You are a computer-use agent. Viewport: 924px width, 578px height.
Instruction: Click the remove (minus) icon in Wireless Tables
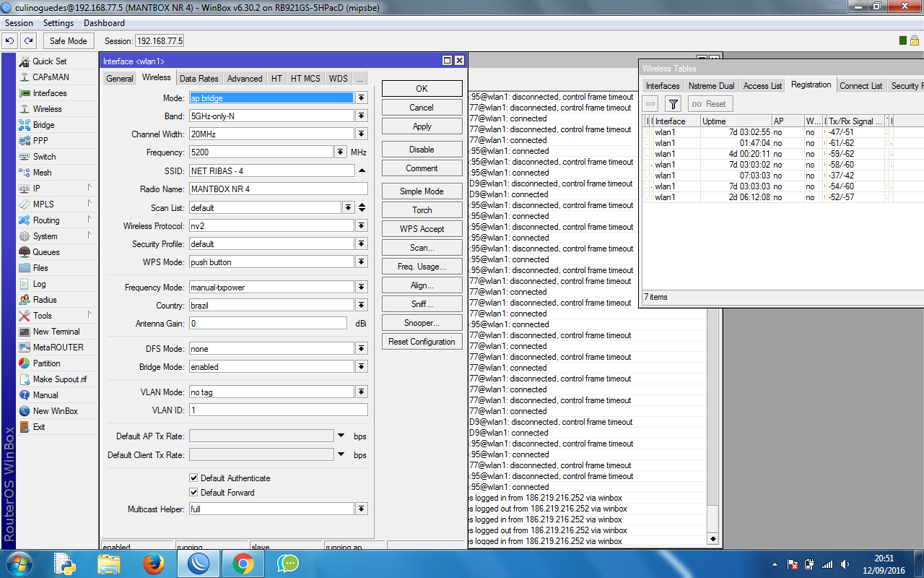pyautogui.click(x=650, y=104)
